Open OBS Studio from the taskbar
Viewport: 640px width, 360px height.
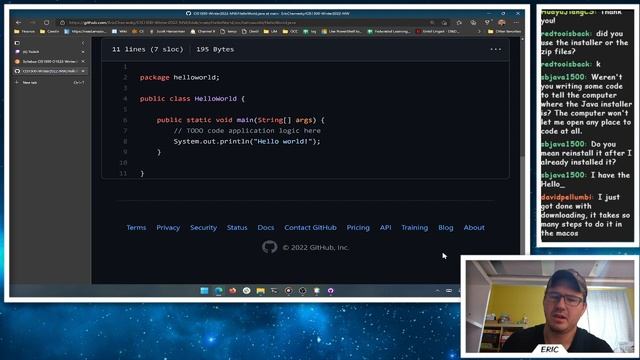[302, 291]
